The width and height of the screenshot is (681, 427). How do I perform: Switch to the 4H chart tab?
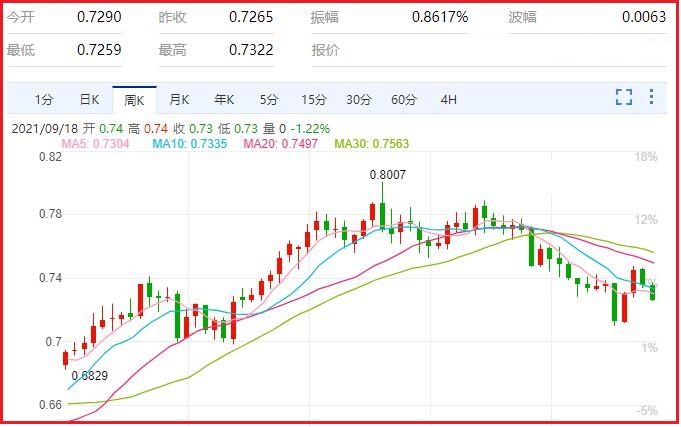point(448,99)
